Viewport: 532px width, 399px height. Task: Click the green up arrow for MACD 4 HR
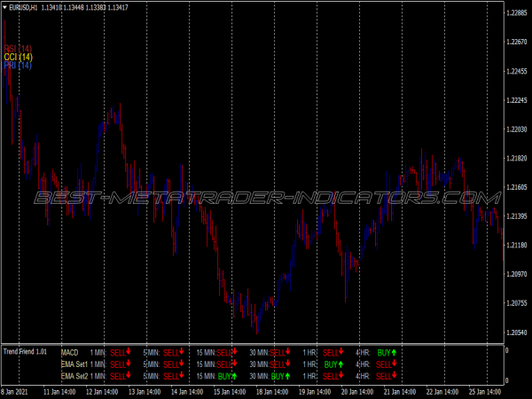pos(394,353)
